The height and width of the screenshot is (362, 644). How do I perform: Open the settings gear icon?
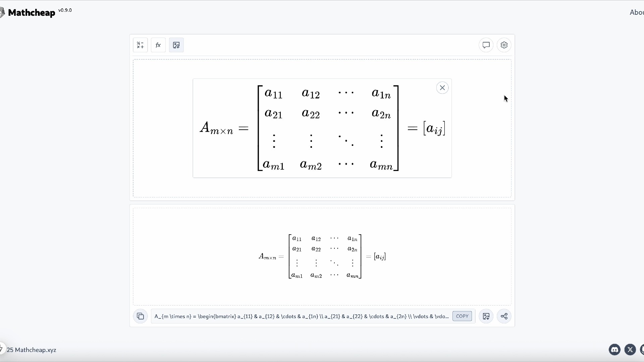(504, 45)
